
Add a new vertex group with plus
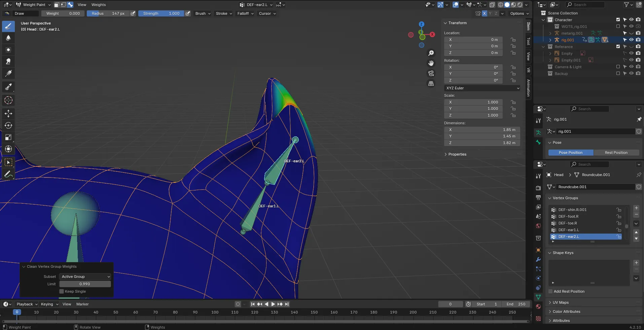pos(636,208)
